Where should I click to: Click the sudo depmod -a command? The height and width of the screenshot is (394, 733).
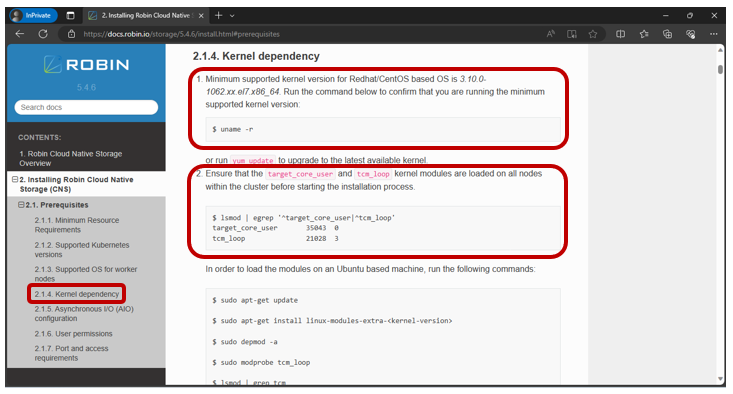(x=244, y=342)
